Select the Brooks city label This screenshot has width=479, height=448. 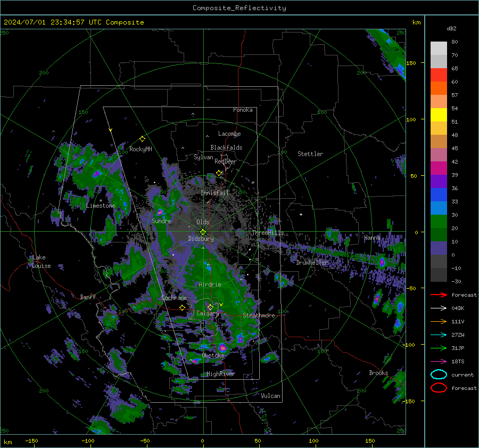378,373
